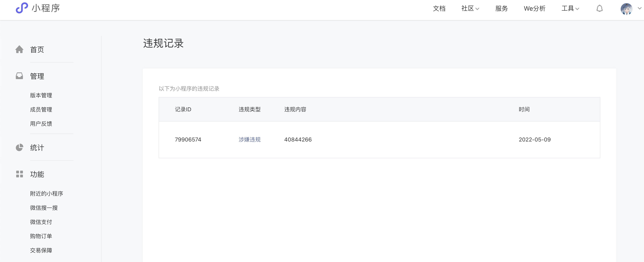Viewport: 644px width, 262px height.
Task: Open We分析 in top navigation
Action: pos(535,8)
